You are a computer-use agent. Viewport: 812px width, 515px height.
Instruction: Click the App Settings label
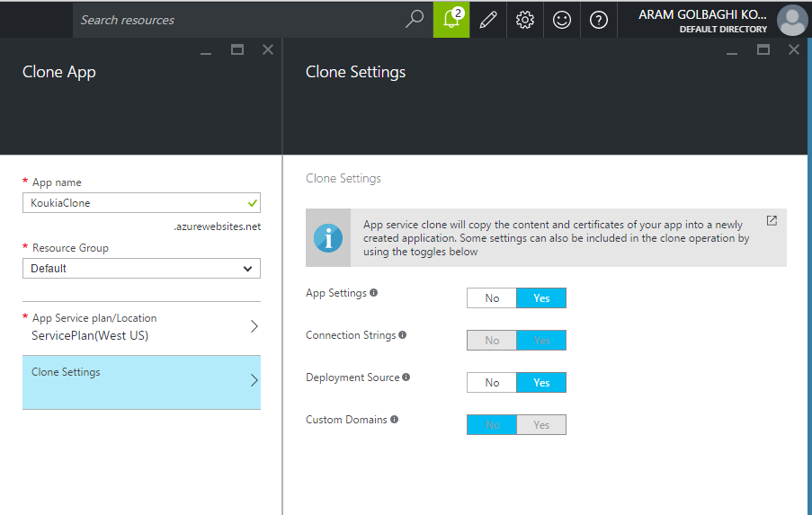click(x=336, y=293)
